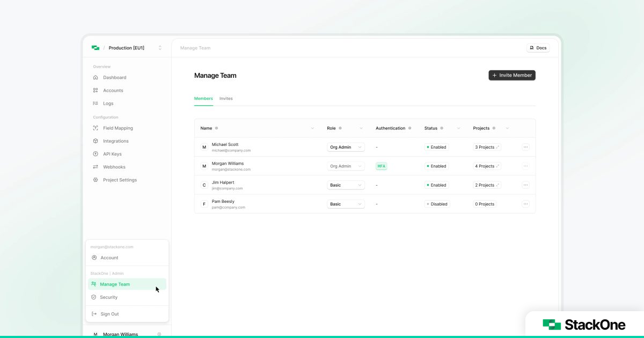Viewport: 644px width, 338px height.
Task: Click the Integrations icon
Action: point(95,141)
